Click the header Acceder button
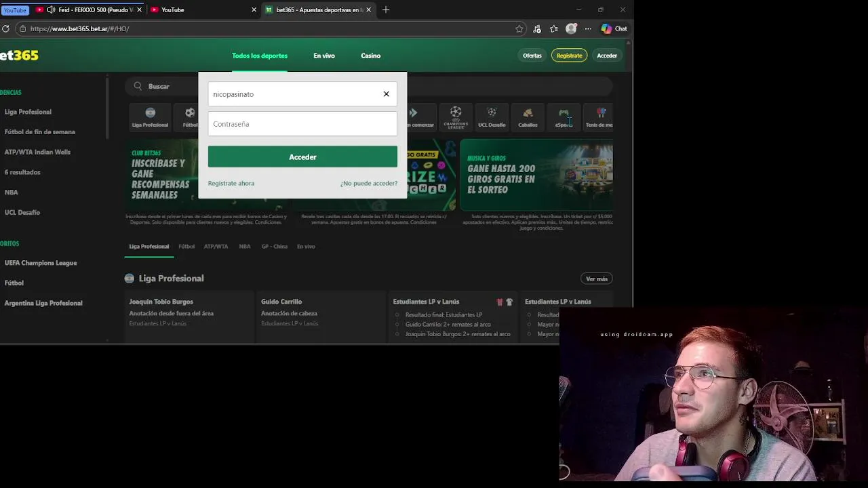The image size is (868, 488). pos(607,56)
